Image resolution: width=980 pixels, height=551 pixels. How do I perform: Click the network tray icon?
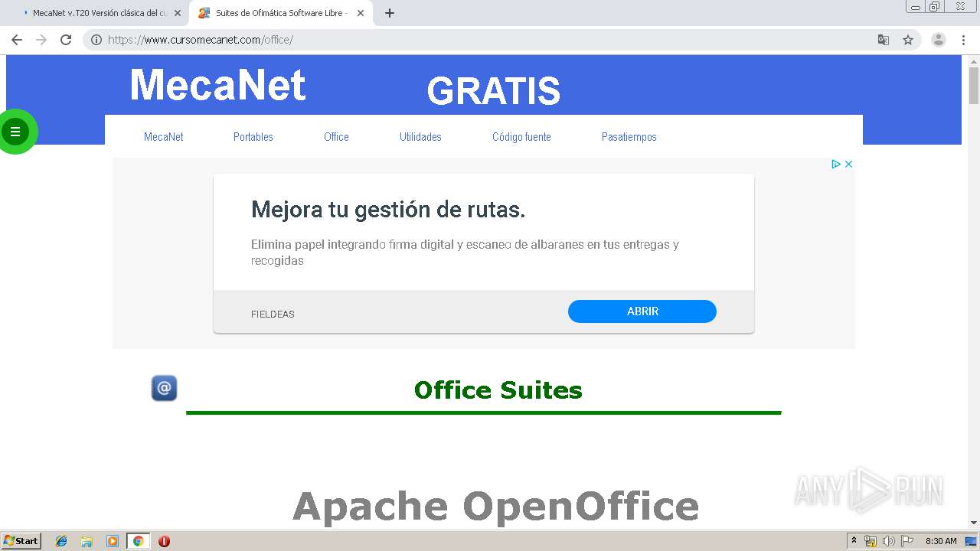point(871,541)
